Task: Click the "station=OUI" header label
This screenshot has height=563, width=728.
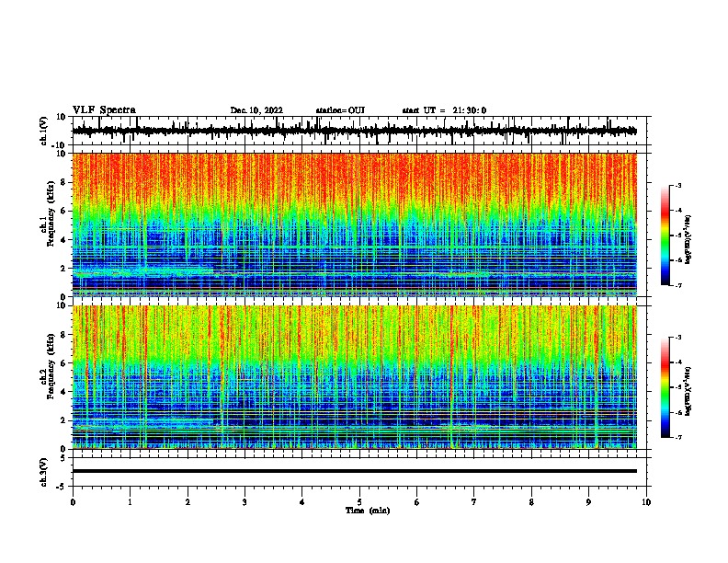Action: [x=340, y=110]
